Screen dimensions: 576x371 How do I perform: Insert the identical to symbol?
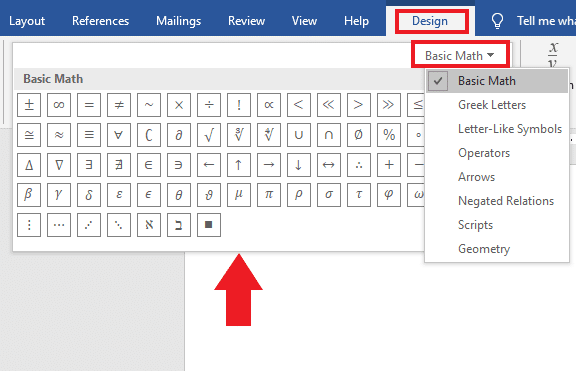[x=89, y=135]
